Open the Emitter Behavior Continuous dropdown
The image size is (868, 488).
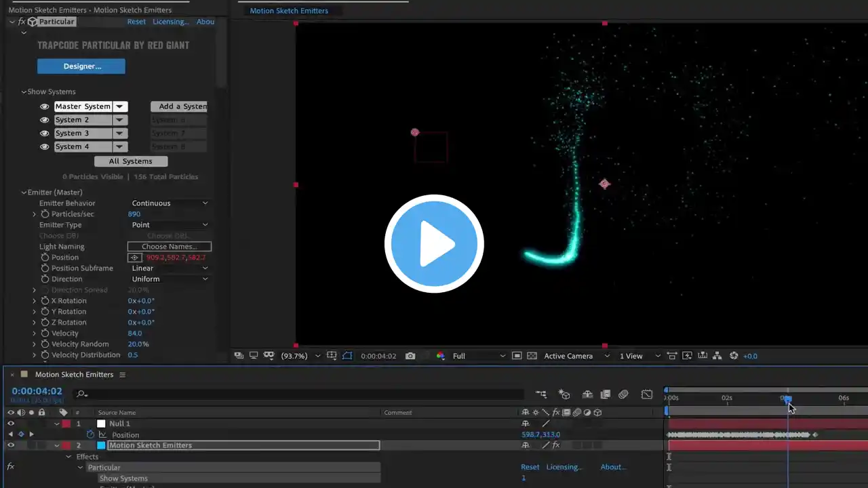[170, 203]
